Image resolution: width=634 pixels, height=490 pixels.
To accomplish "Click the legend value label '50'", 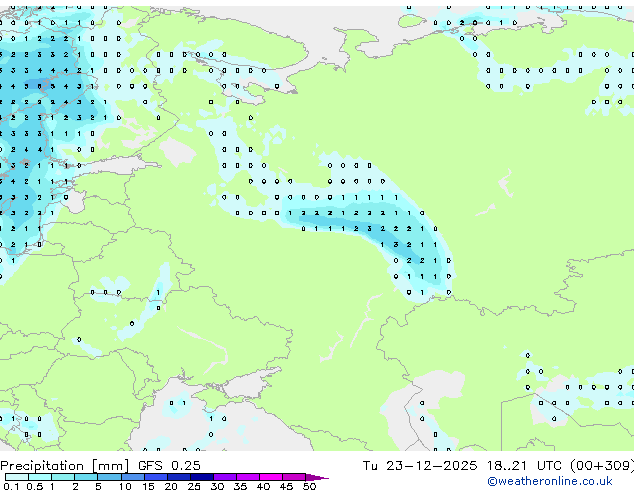I will pos(309,486).
